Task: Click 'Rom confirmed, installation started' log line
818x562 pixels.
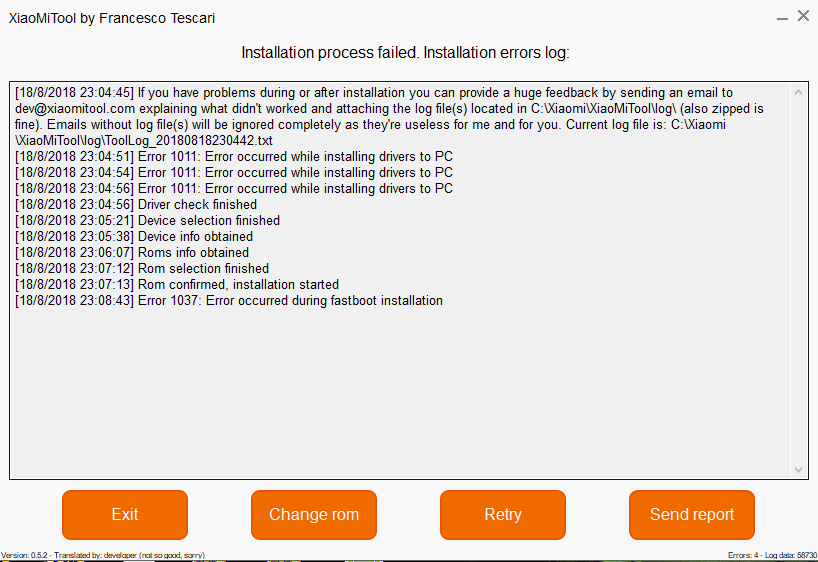Action: click(177, 284)
